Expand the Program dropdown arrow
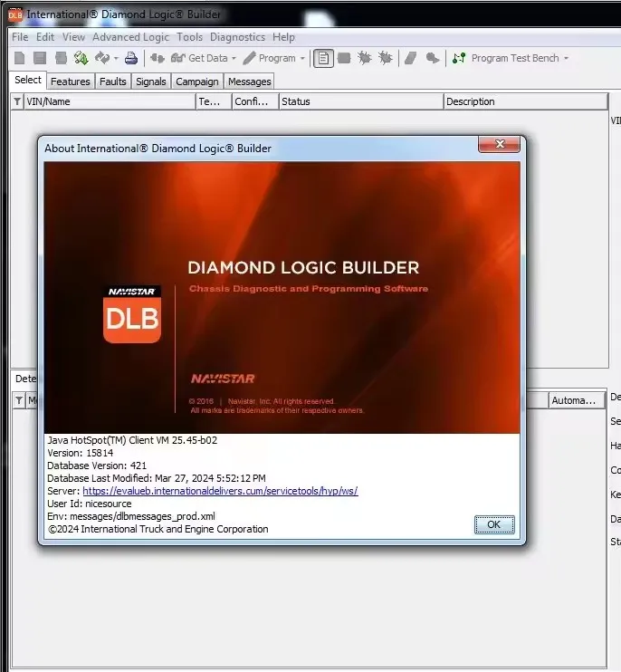This screenshot has width=621, height=672. pos(302,59)
